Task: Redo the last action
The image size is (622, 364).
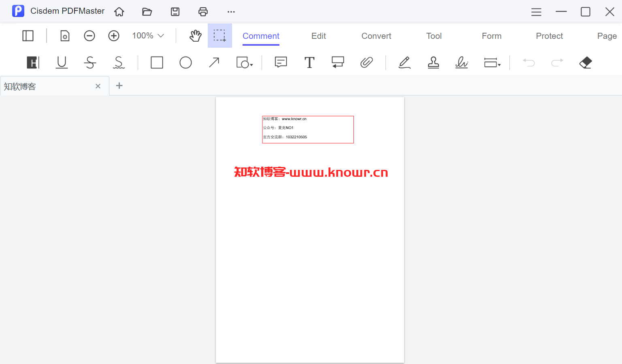Action: 557,62
